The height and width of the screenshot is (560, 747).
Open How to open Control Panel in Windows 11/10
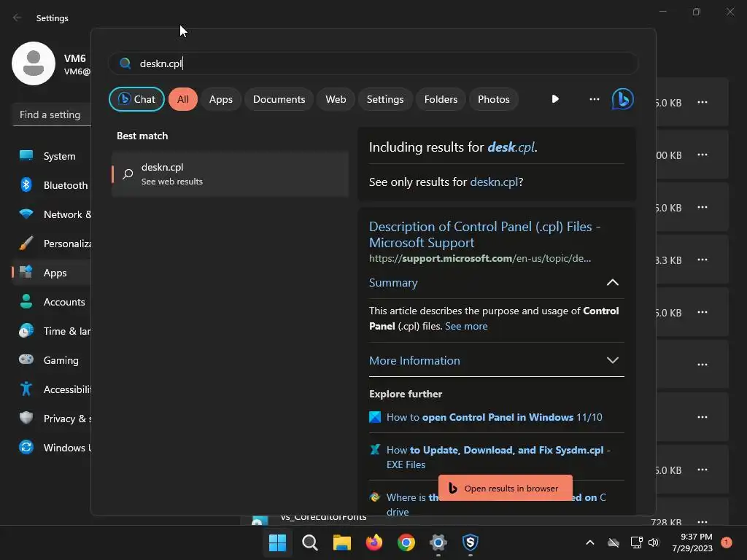click(x=494, y=417)
